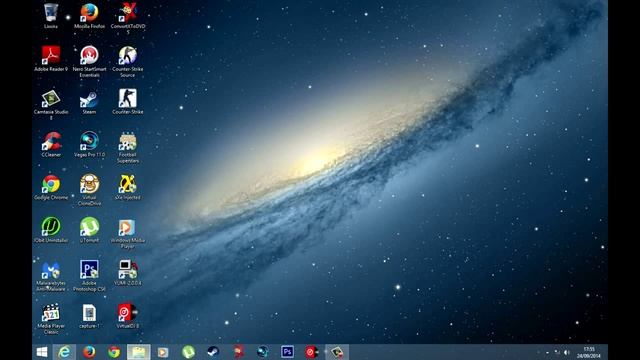
Task: Select the Google Chrome desktop shortcut
Action: [51, 187]
